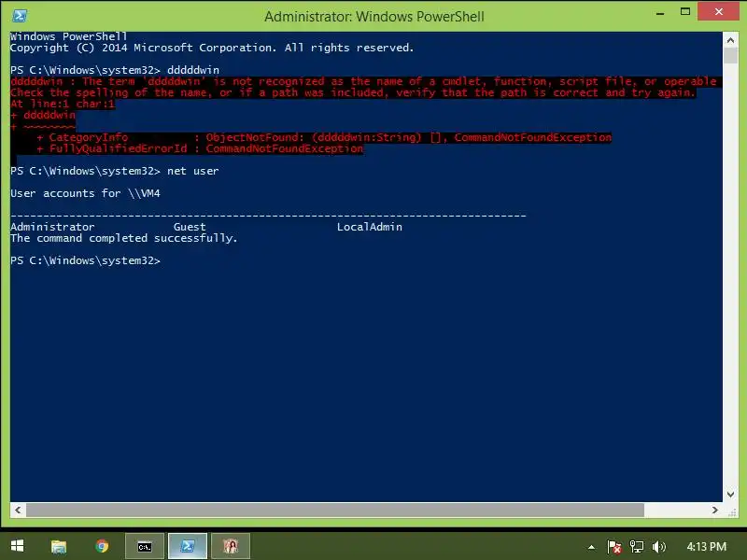The image size is (747, 560).
Task: Click the horizontal scrollbar right arrow
Action: pos(714,510)
